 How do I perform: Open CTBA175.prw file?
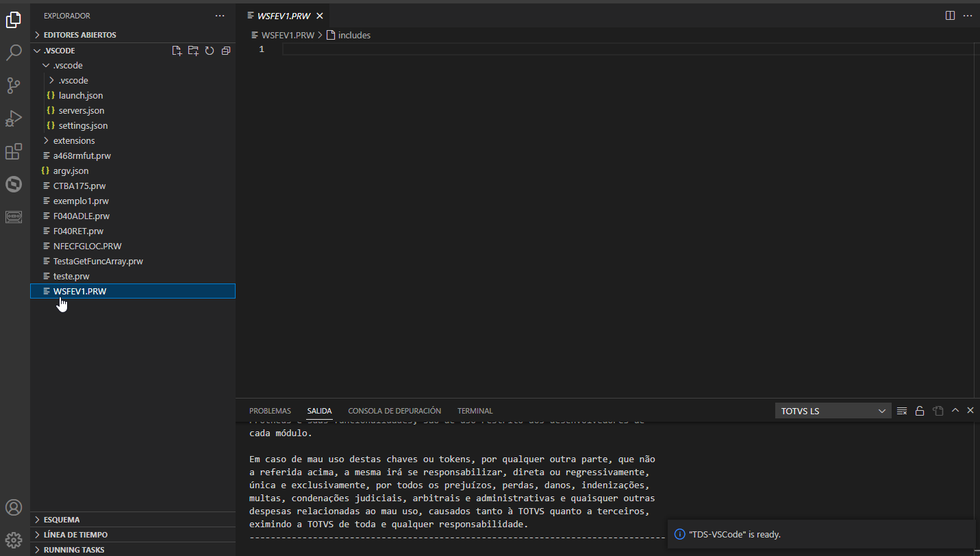click(133, 186)
